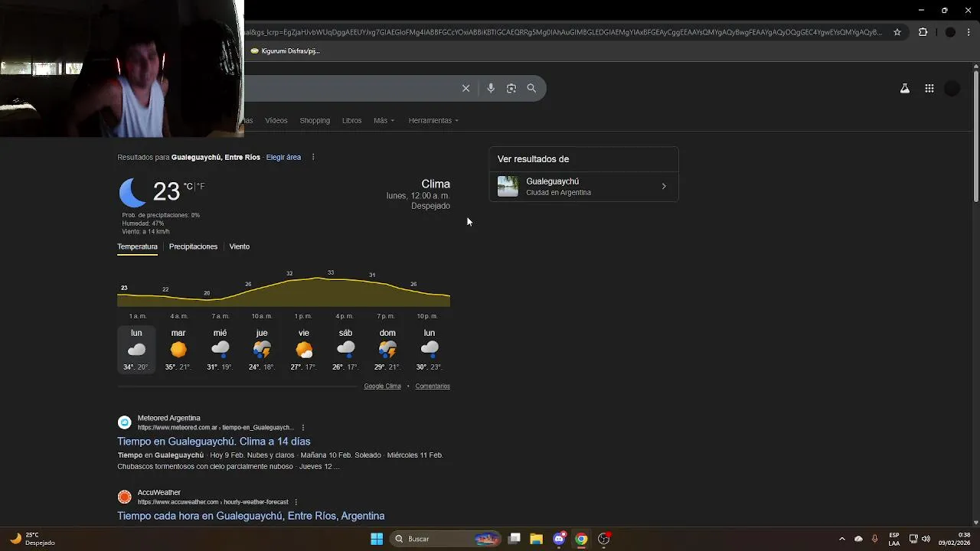Open Chrome profile avatar in toolbar
The image size is (980, 551).
tap(950, 32)
